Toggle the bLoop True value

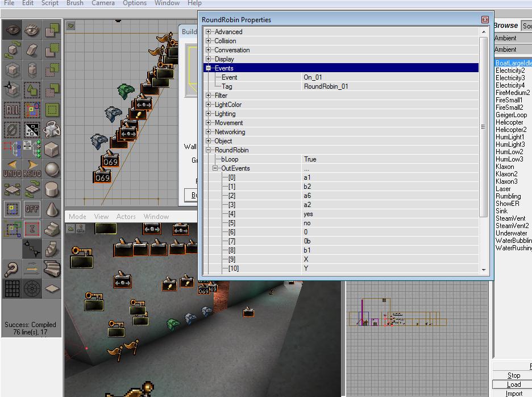point(310,159)
